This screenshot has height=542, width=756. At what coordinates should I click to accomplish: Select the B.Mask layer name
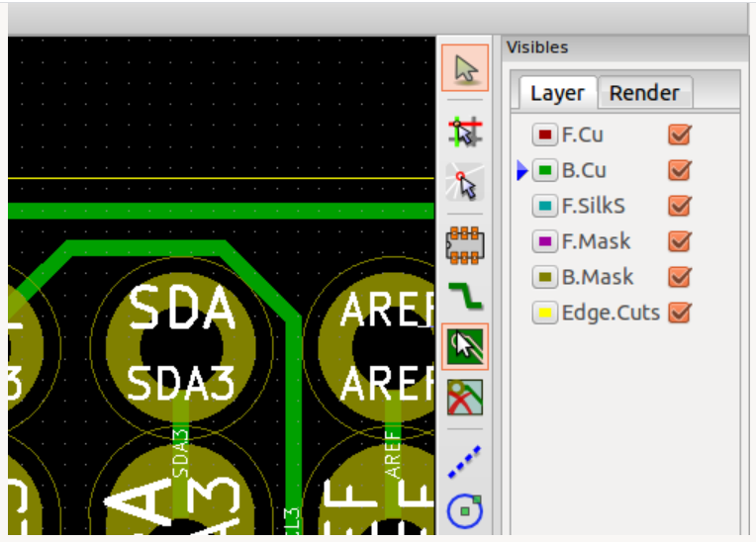point(598,278)
